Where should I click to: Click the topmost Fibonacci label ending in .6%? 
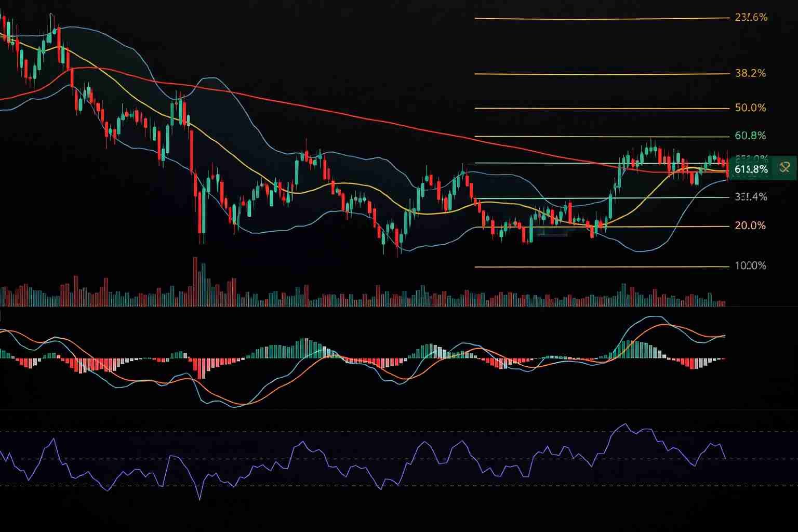click(x=751, y=18)
